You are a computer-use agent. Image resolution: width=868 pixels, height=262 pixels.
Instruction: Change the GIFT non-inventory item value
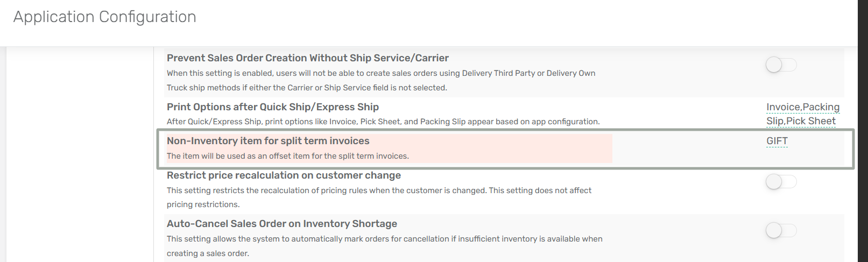(x=777, y=141)
